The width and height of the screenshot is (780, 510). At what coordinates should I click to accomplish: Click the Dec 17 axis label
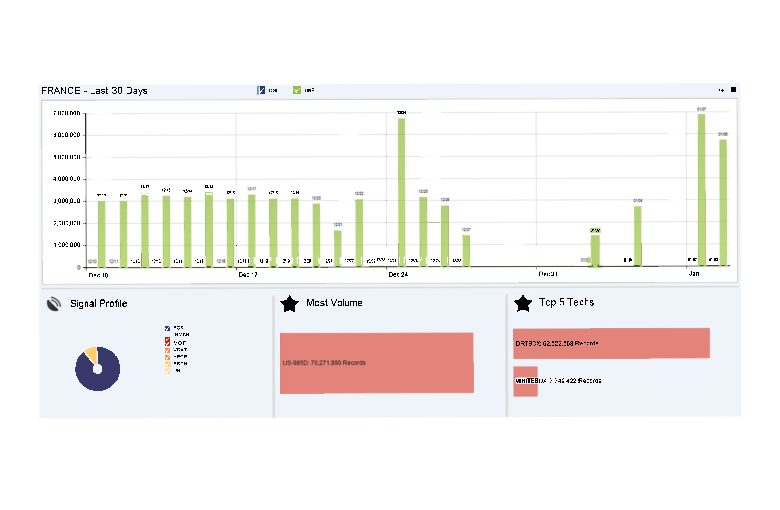coord(248,275)
